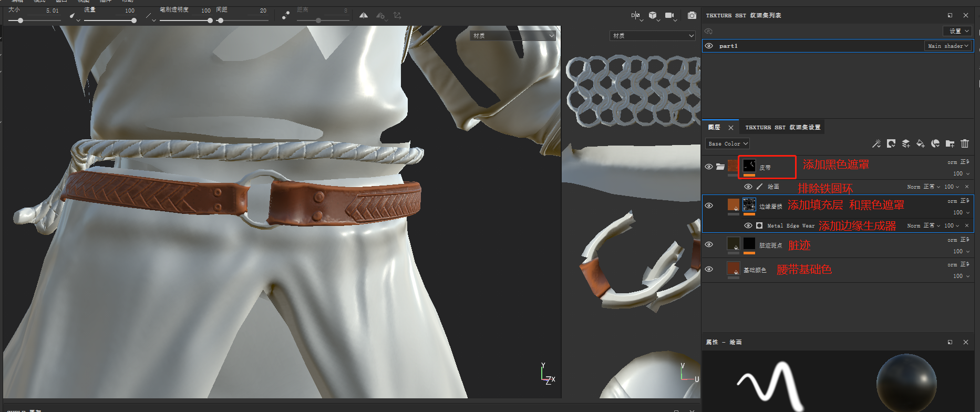Click the 间距 spacing slider
This screenshot has width=980, height=412.
(243, 20)
